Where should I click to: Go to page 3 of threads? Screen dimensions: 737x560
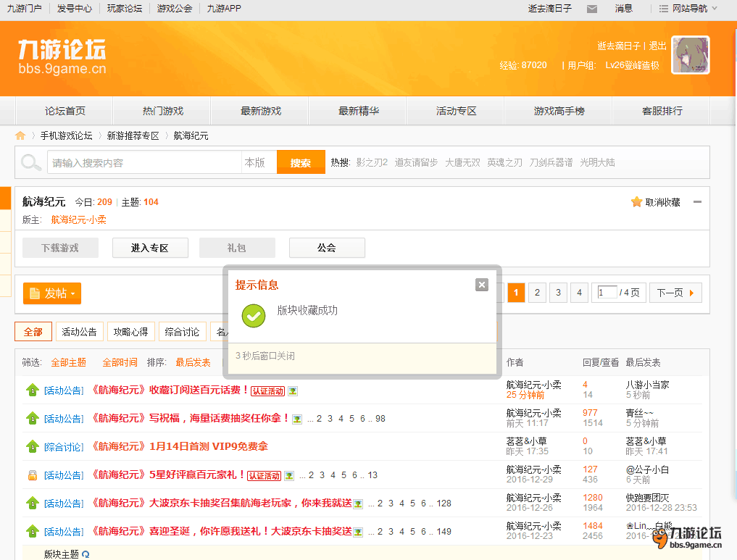tap(558, 293)
